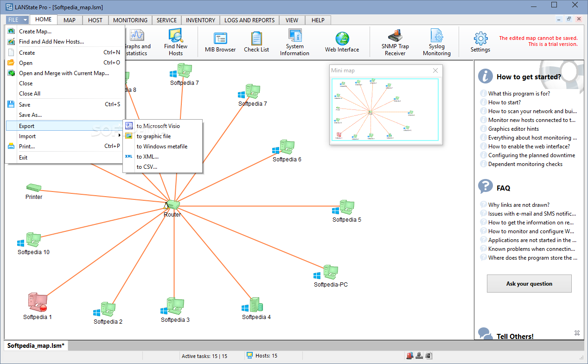Restore the inner document window
The width and height of the screenshot is (588, 364).
[x=569, y=19]
